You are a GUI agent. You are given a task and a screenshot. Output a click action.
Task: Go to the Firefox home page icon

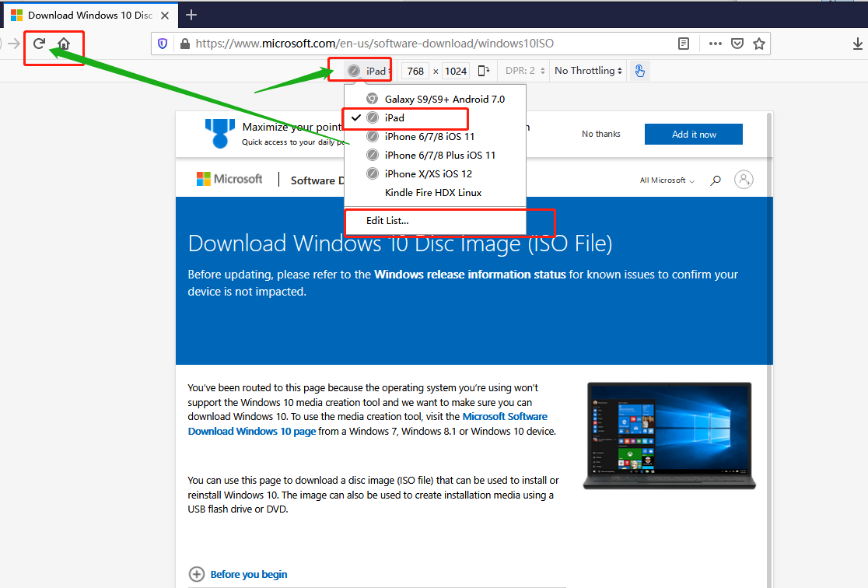(x=64, y=44)
